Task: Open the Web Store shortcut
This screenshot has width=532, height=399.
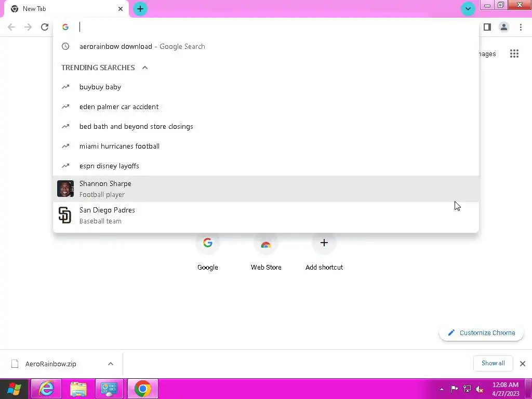Action: pos(266,252)
